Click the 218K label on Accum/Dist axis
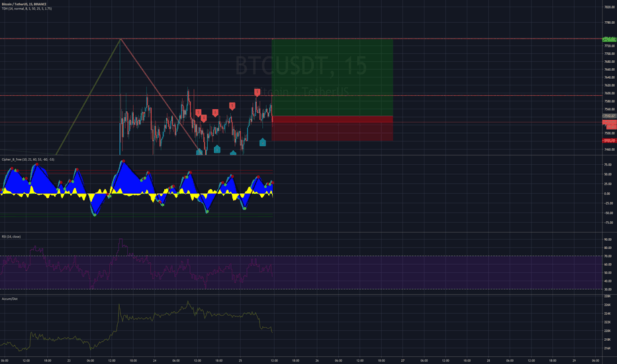 (607, 340)
